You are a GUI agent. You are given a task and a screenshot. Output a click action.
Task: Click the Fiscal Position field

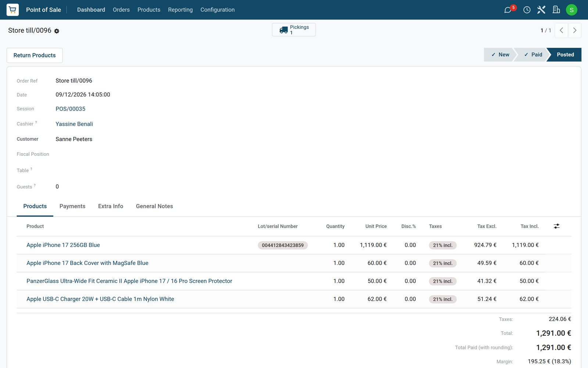[x=33, y=154]
